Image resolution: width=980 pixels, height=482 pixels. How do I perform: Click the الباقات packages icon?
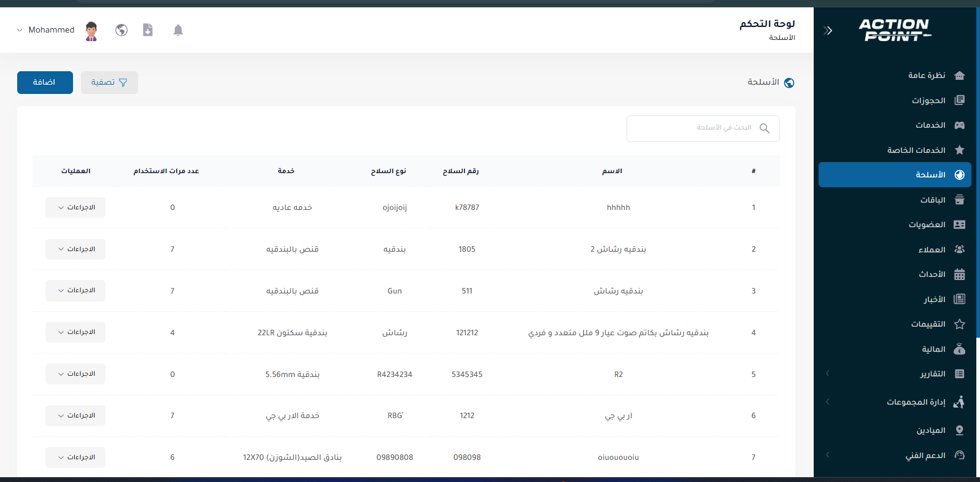pos(960,200)
